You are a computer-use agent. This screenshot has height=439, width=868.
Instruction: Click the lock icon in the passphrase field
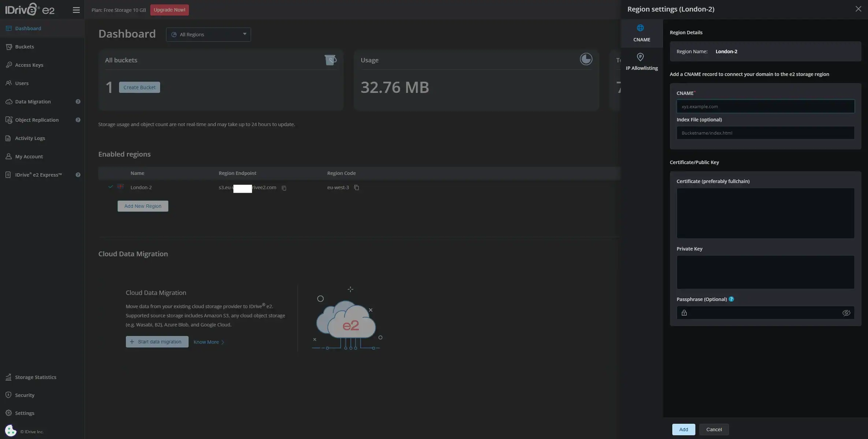click(684, 313)
